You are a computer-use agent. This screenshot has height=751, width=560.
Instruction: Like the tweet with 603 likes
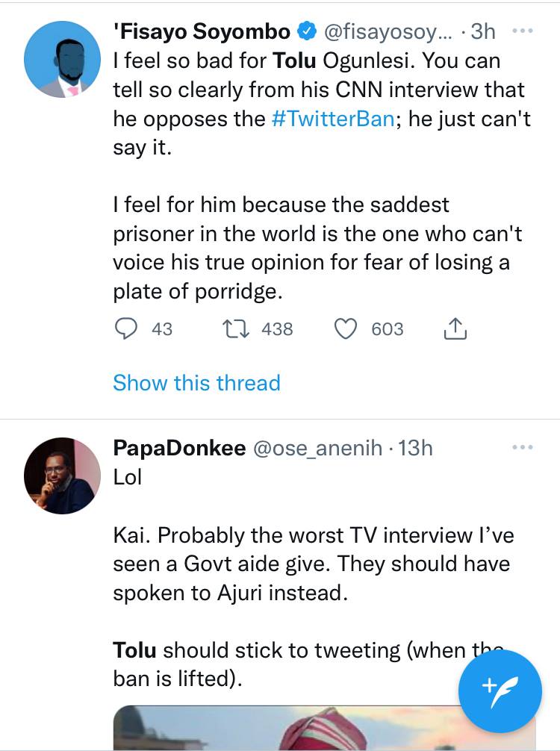(346, 328)
